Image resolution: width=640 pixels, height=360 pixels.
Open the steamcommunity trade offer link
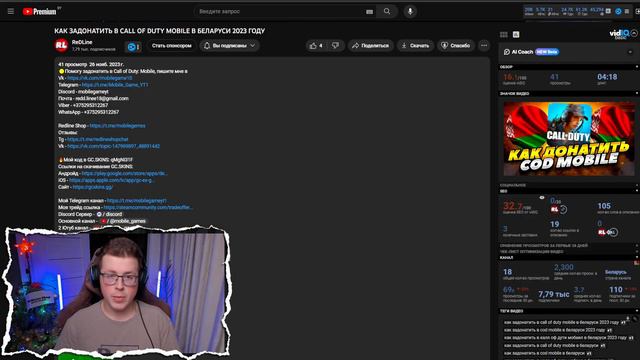[148, 207]
